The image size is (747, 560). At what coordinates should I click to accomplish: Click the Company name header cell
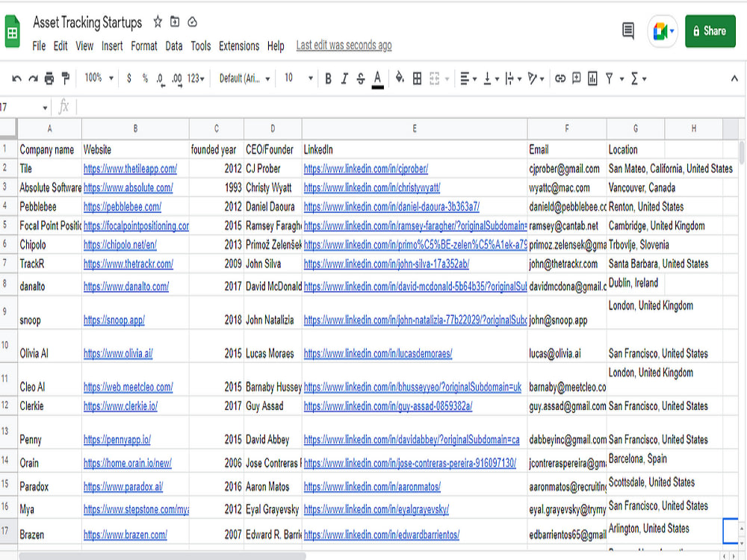[49, 149]
